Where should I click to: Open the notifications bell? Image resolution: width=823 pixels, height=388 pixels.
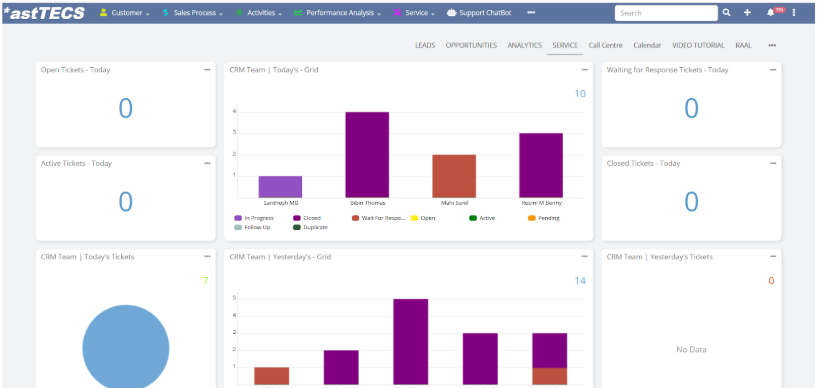770,13
